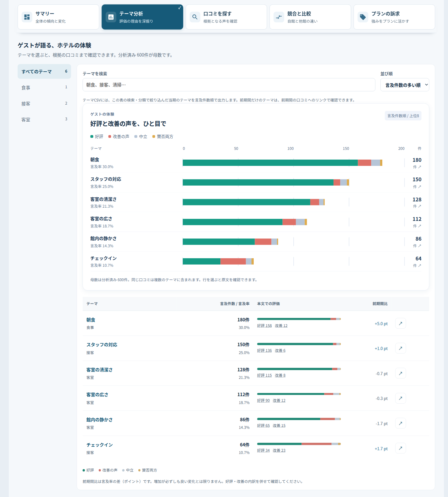The height and width of the screenshot is (497, 448).
Task: Click the テーマを検索 search field
Action: [229, 85]
